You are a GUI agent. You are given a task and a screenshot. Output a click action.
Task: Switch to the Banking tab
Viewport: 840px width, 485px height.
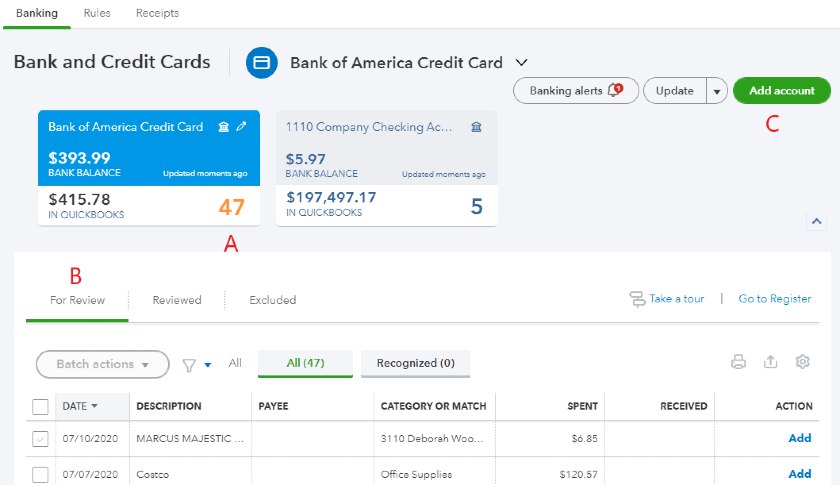pos(36,13)
